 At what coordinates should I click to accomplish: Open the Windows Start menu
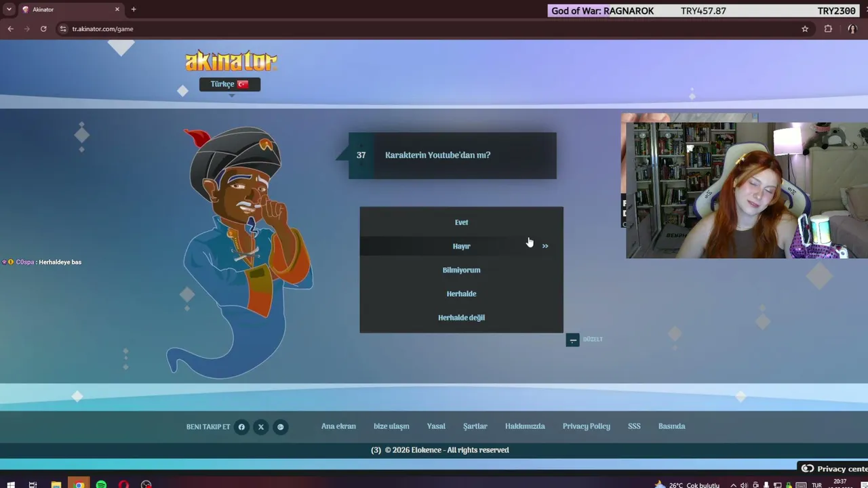tap(10, 485)
